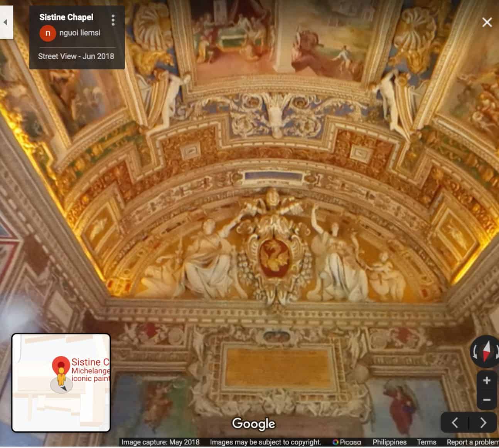Click Image capture: May 2018 text
The width and height of the screenshot is (499, 448).
click(x=160, y=442)
